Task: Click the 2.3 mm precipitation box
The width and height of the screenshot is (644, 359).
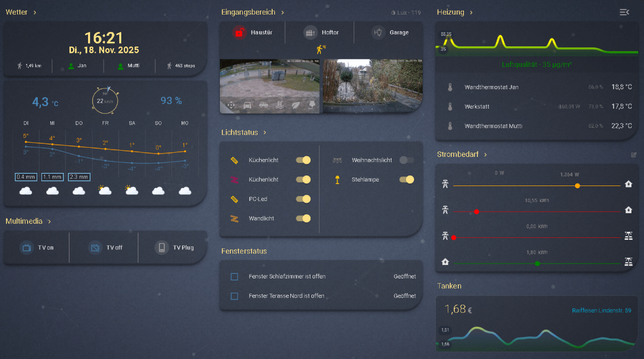Action: pos(79,177)
